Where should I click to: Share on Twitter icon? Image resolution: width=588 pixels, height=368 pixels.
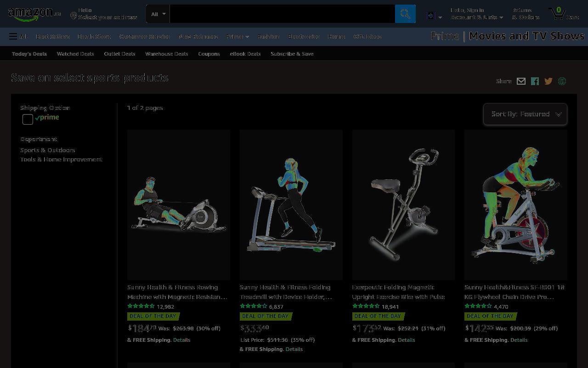click(548, 81)
